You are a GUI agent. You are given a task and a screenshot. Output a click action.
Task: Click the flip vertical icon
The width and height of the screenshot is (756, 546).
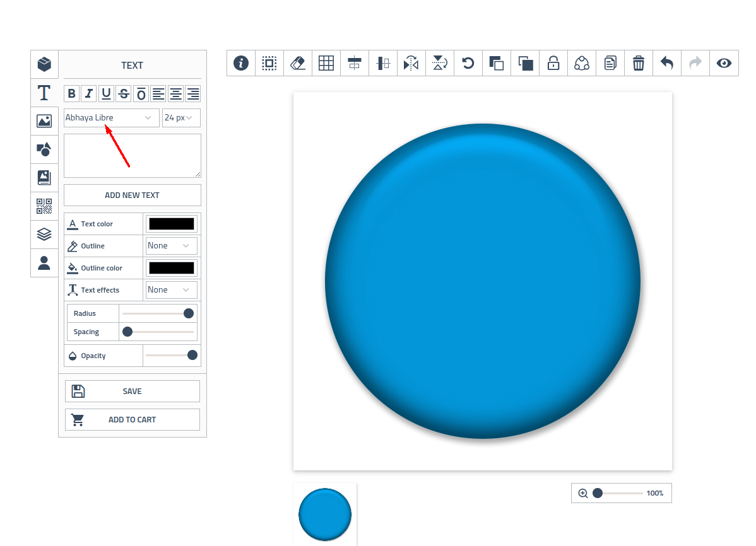tap(440, 63)
